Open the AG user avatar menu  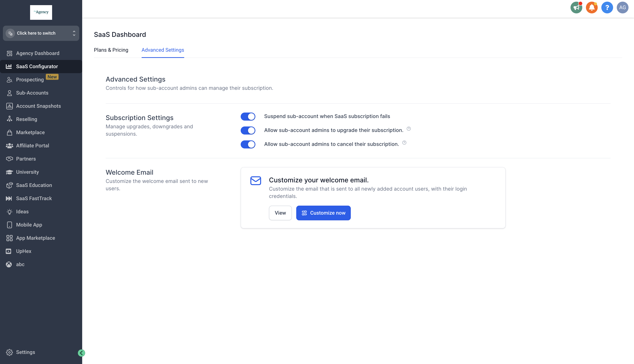[x=622, y=8]
